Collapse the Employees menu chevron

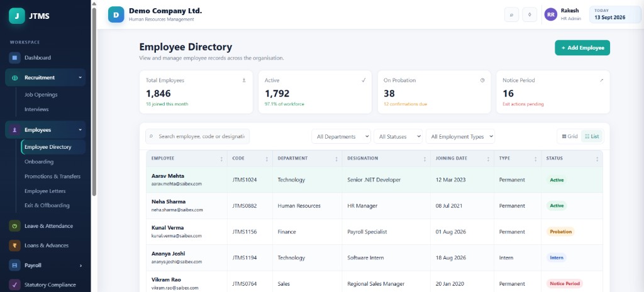80,130
